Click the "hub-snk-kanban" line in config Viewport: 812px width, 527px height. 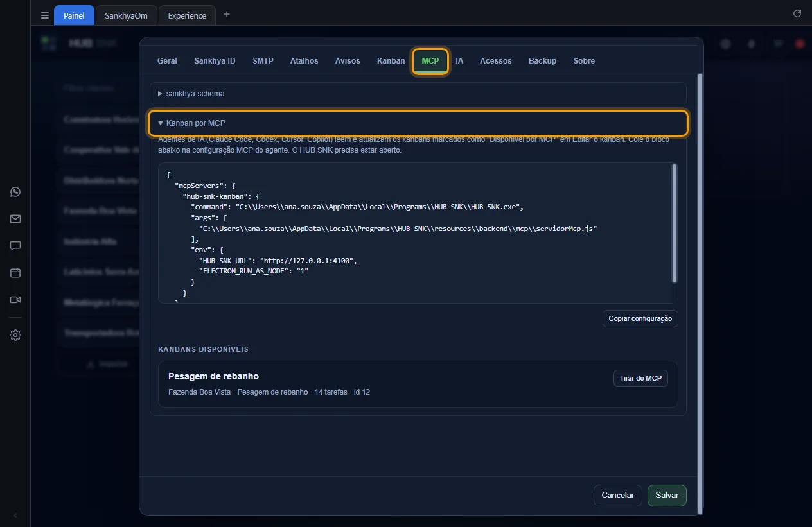222,196
